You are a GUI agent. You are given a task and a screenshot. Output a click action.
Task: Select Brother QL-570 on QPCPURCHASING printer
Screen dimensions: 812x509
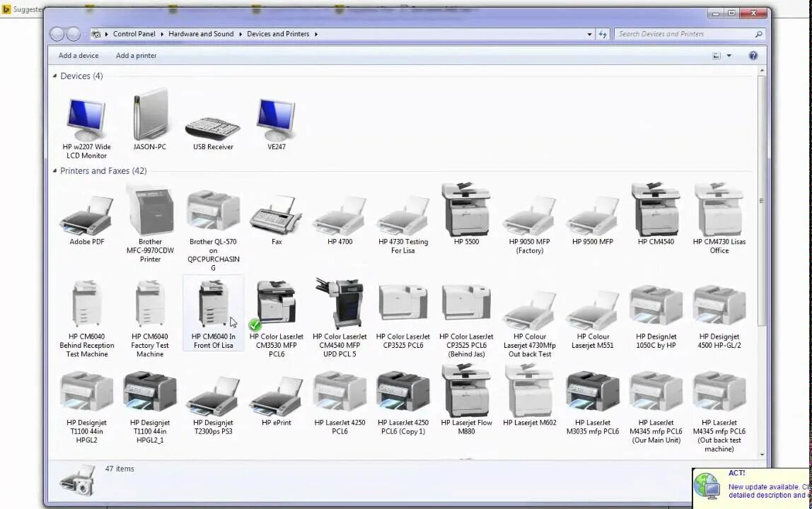click(213, 230)
